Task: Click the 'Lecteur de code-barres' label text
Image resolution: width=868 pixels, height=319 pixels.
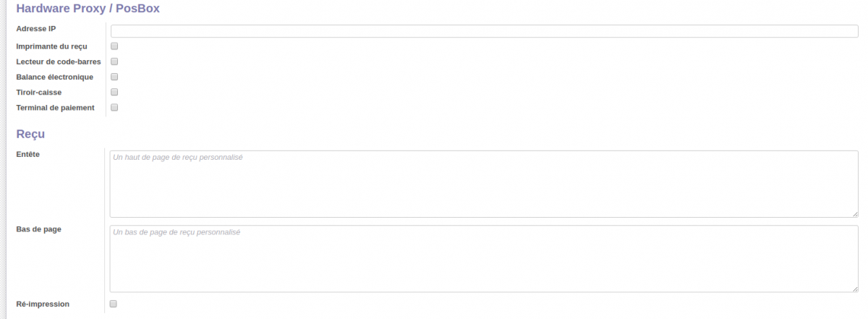Action: pyautogui.click(x=59, y=61)
